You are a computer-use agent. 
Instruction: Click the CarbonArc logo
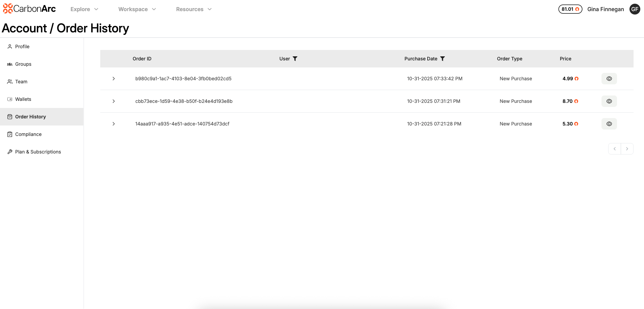pos(29,9)
